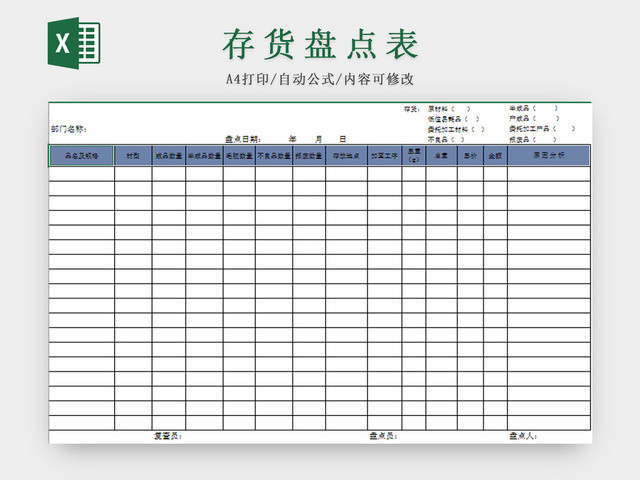Click the subtitle A4打印/自动公式/内容可修改
Image resolution: width=640 pixels, height=480 pixels.
click(320, 79)
